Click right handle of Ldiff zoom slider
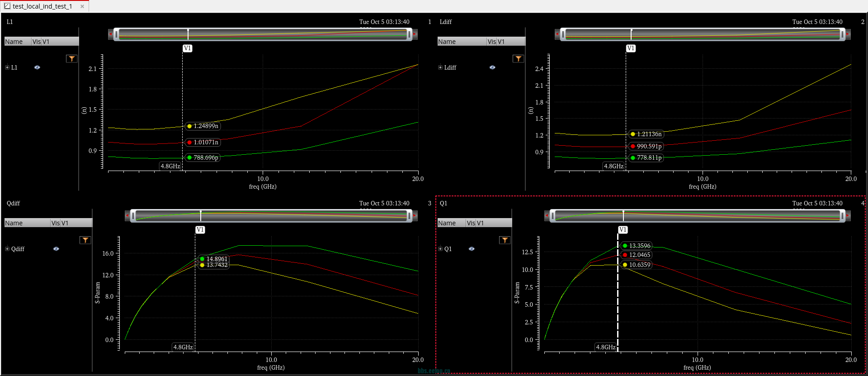Screen dimensions: 868x376 coord(842,34)
